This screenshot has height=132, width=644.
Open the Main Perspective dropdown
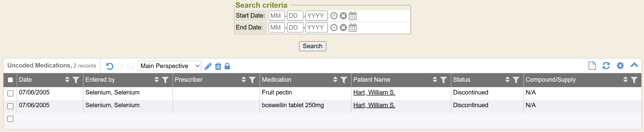coord(169,66)
